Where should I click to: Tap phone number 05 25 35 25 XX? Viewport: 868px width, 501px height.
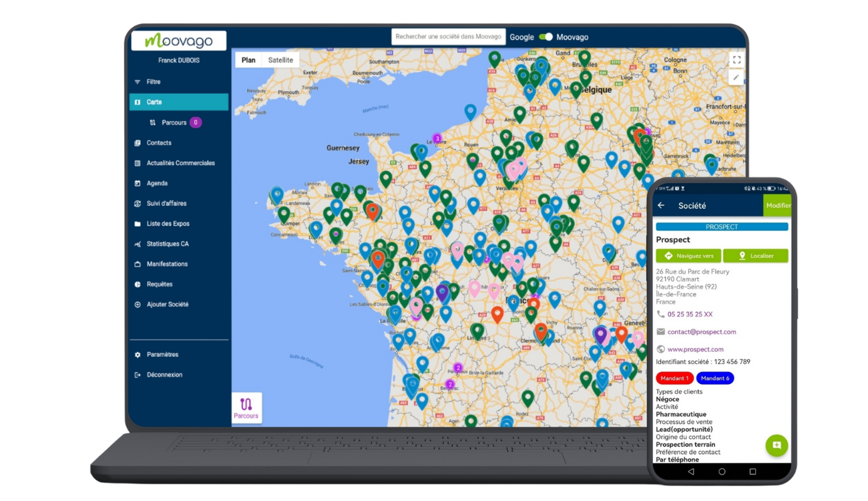point(690,314)
